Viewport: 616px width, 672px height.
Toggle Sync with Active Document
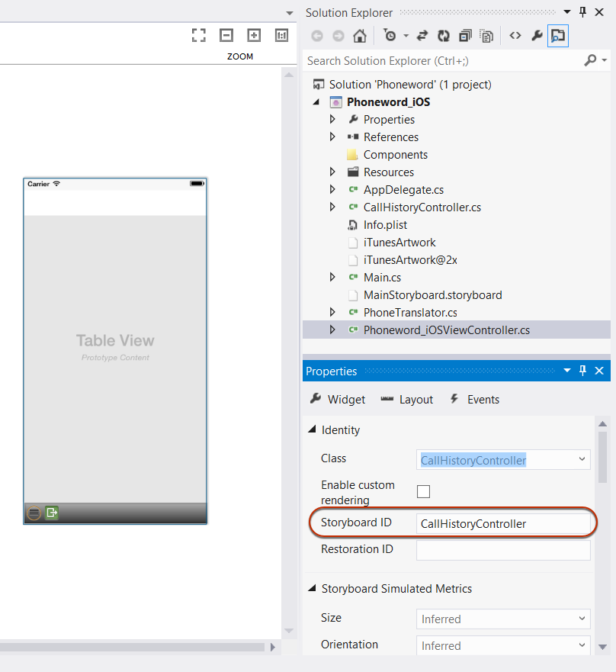click(422, 36)
